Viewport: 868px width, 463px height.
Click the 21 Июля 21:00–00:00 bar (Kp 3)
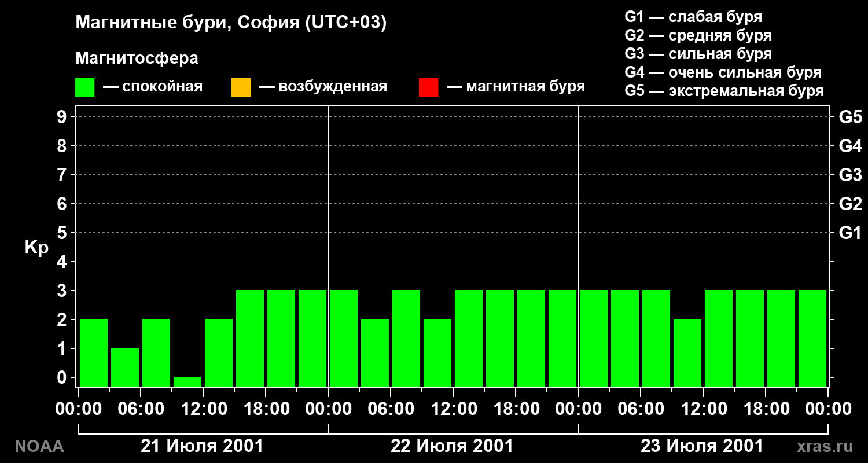coord(312,338)
